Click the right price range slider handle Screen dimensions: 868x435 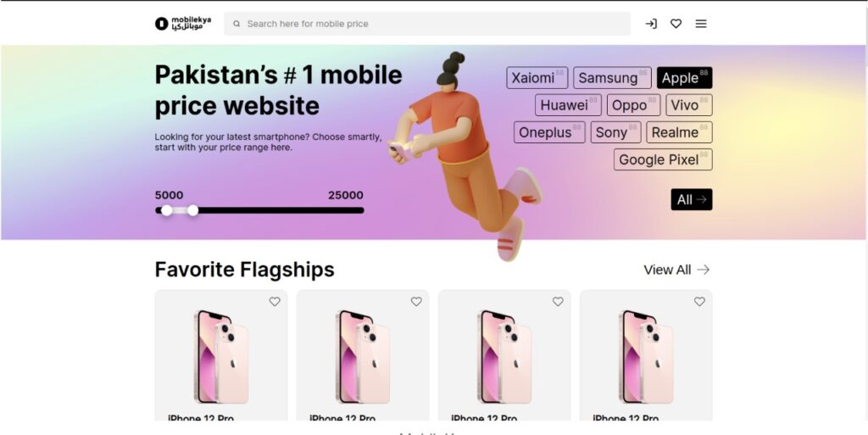pyautogui.click(x=192, y=210)
